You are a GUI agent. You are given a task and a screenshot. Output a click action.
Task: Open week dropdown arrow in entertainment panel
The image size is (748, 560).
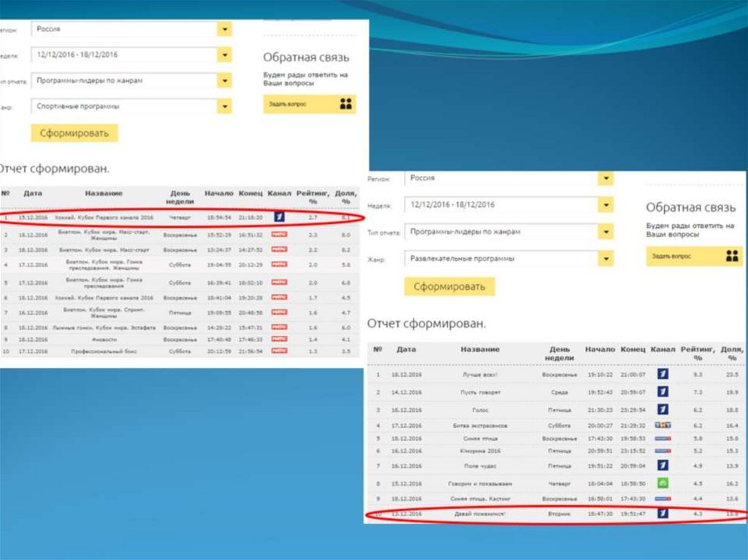pyautogui.click(x=606, y=205)
